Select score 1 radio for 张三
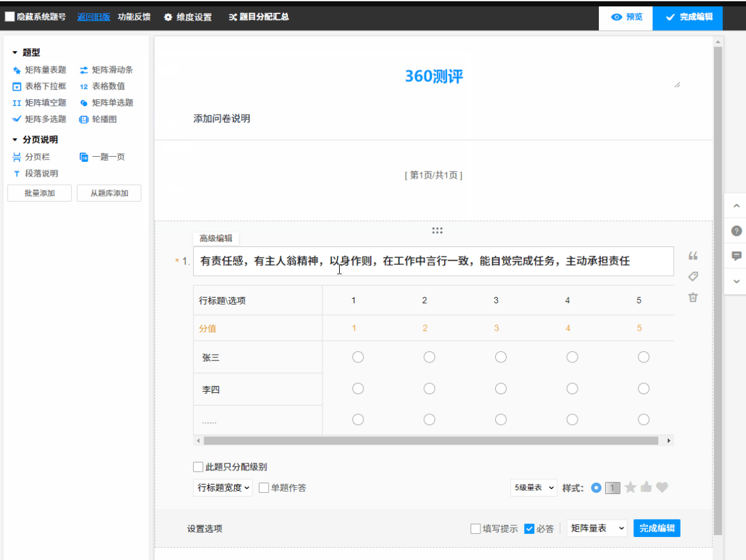 [358, 357]
